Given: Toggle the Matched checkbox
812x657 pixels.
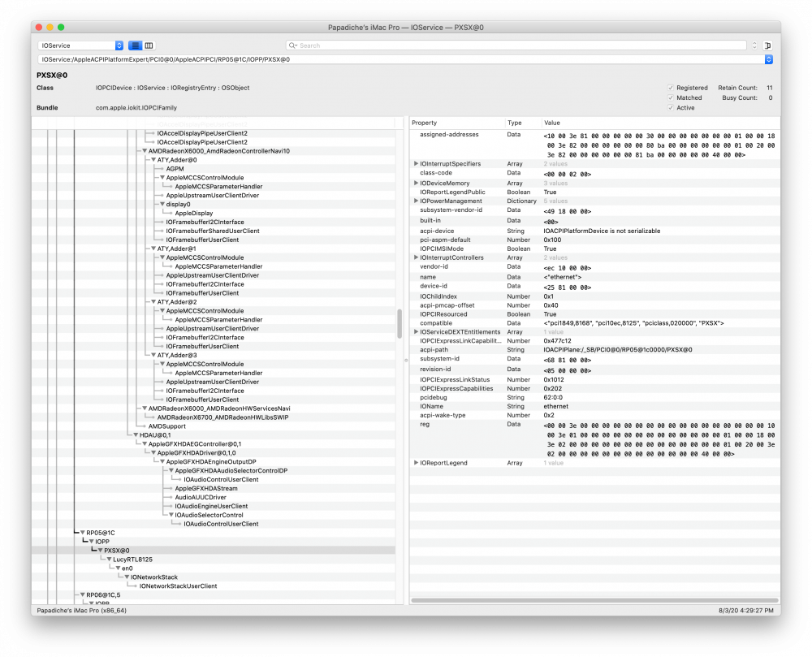Looking at the screenshot, I should [671, 97].
